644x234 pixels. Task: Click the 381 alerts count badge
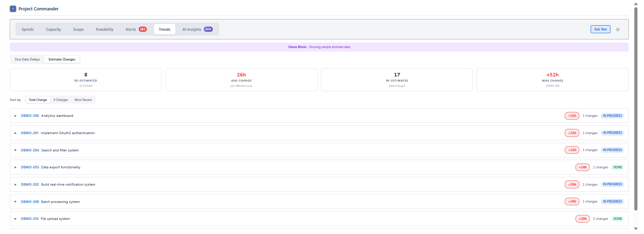point(143,29)
